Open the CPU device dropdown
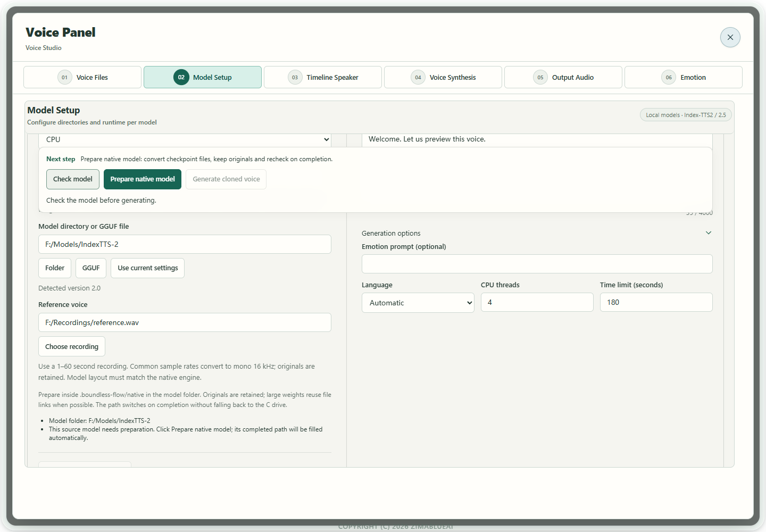The height and width of the screenshot is (532, 766). click(x=185, y=140)
